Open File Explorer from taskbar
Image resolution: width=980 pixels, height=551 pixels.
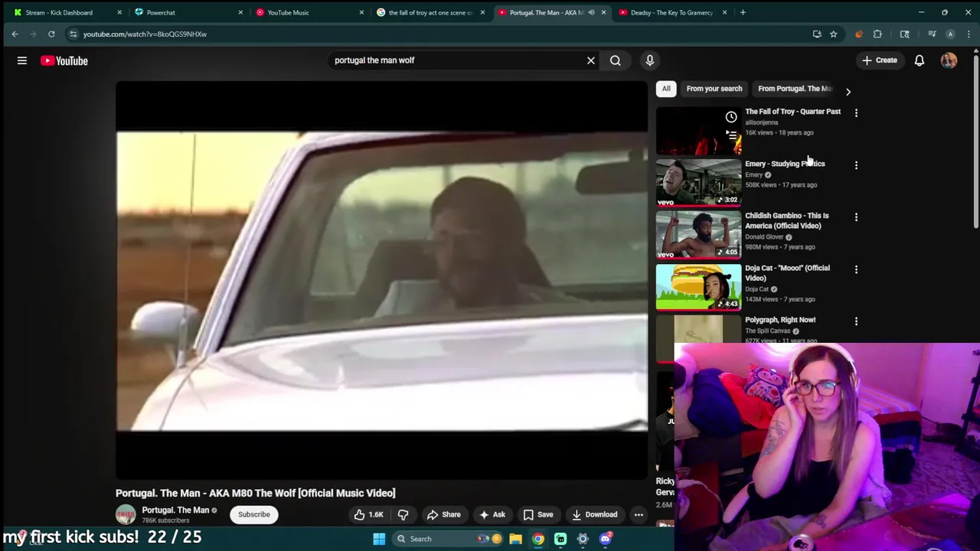(516, 539)
